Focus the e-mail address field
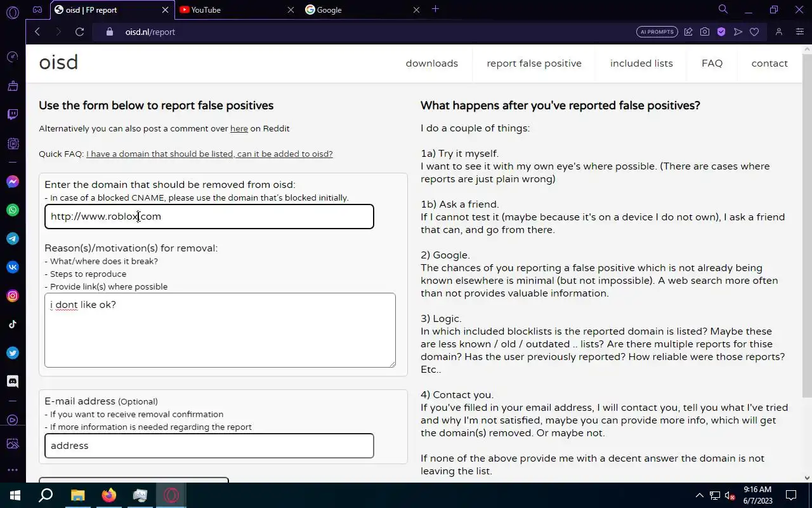 (x=209, y=446)
